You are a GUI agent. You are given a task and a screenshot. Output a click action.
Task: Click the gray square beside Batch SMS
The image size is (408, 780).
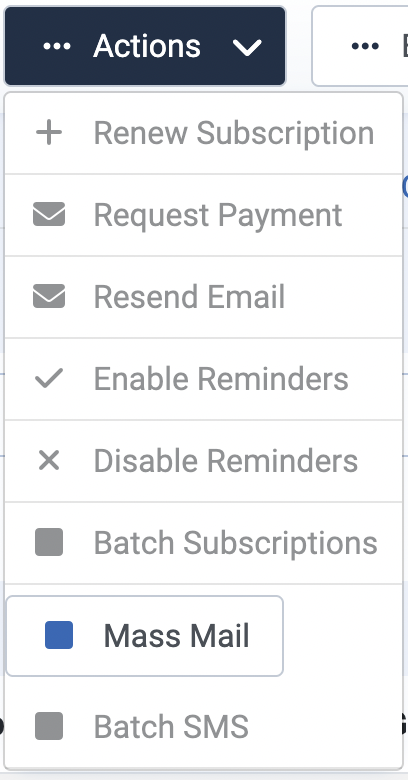[x=49, y=726]
